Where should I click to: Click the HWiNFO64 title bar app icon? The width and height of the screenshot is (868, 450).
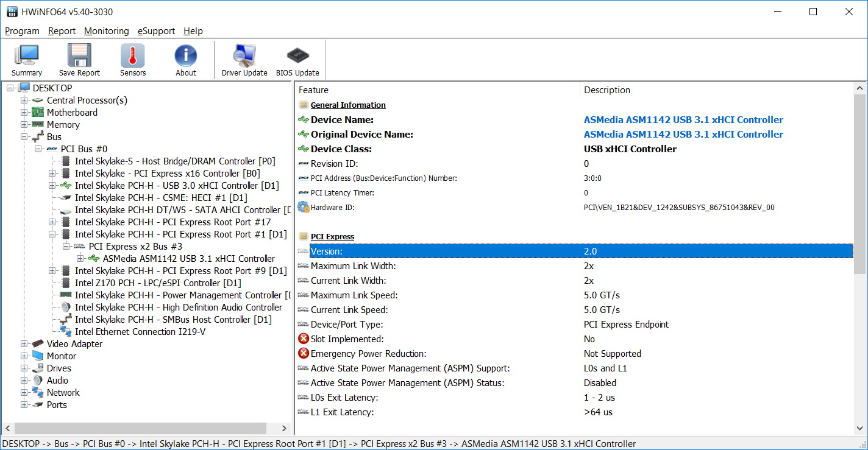(x=12, y=12)
